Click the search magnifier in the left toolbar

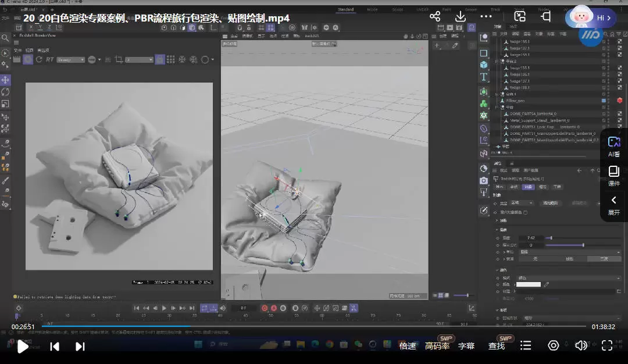[x=5, y=38]
